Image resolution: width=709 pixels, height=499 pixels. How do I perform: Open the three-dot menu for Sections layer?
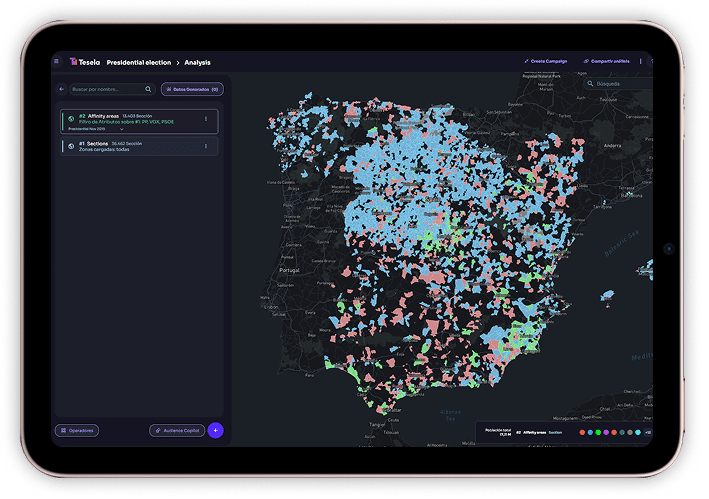206,145
